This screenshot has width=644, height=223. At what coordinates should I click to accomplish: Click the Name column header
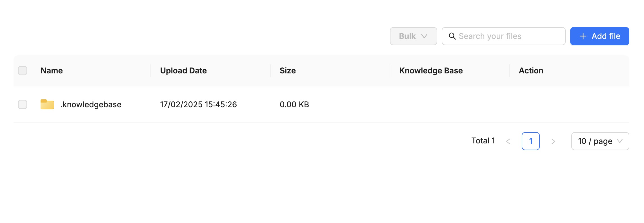coord(51,71)
